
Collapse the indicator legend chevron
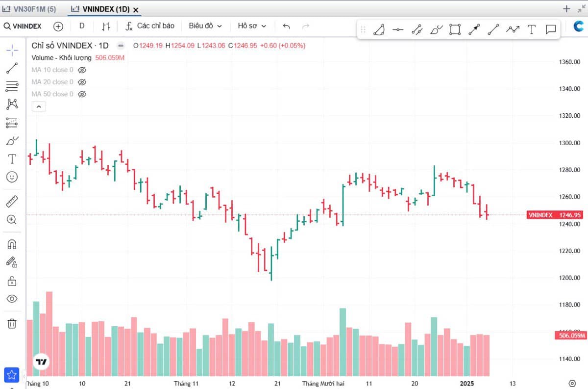(x=39, y=106)
